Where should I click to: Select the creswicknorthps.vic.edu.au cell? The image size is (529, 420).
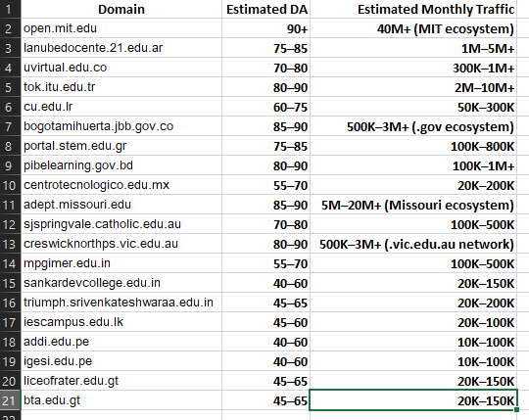tap(121, 244)
